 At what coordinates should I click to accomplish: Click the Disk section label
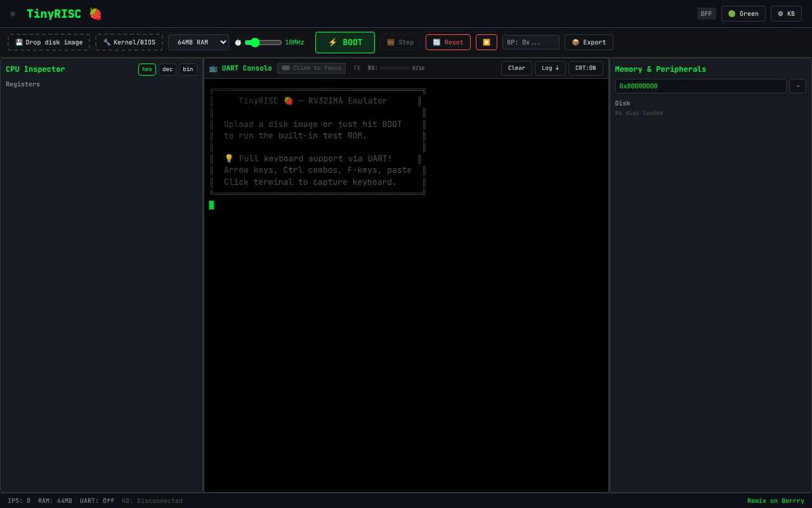tap(622, 104)
